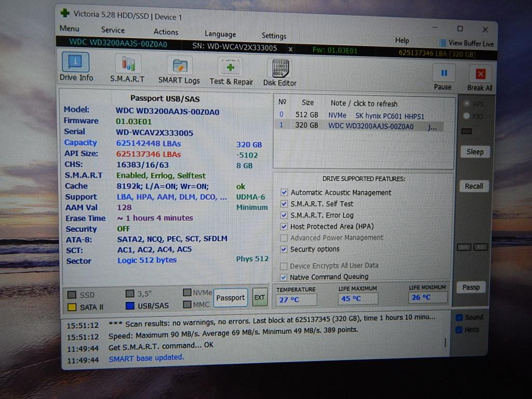Screen dimensions: 532x399
Task: Launch the Disk Editor
Action: tap(280, 73)
